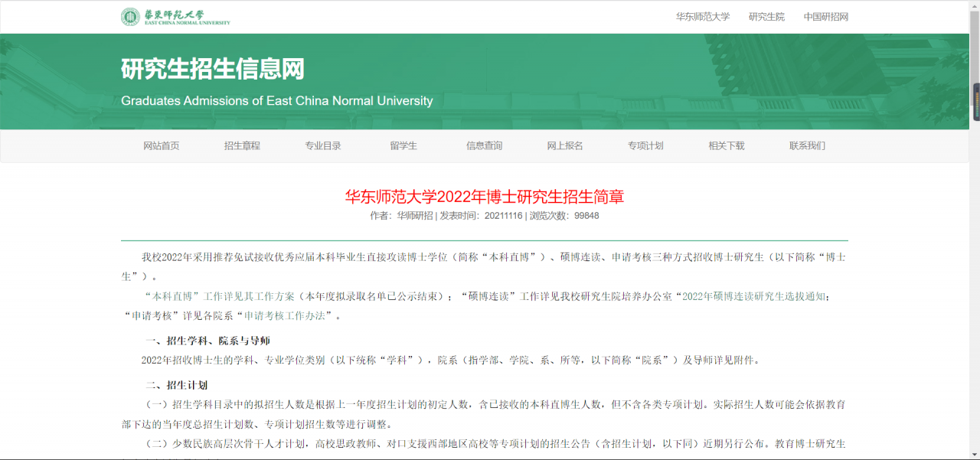Image resolution: width=980 pixels, height=460 pixels.
Task: Open the 华东师范大学 top link
Action: pyautogui.click(x=703, y=17)
